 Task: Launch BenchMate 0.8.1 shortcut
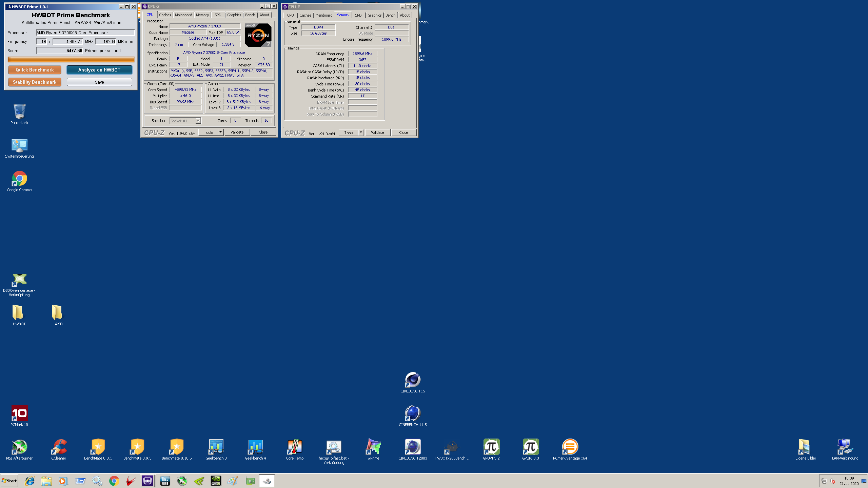98,449
